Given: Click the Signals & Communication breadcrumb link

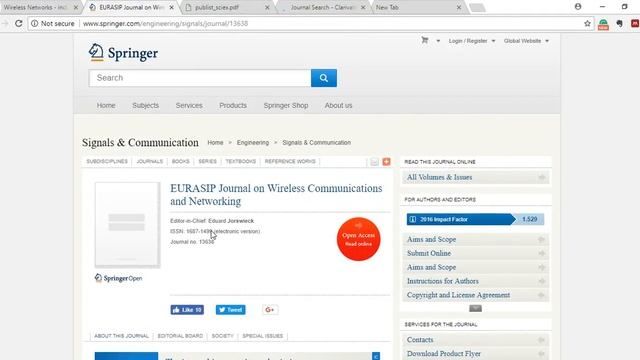Looking at the screenshot, I should pos(316,142).
